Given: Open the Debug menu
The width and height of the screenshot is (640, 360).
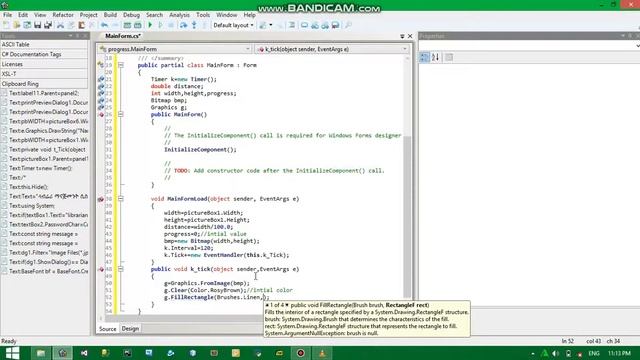Looking at the screenshot, I should tap(131, 15).
